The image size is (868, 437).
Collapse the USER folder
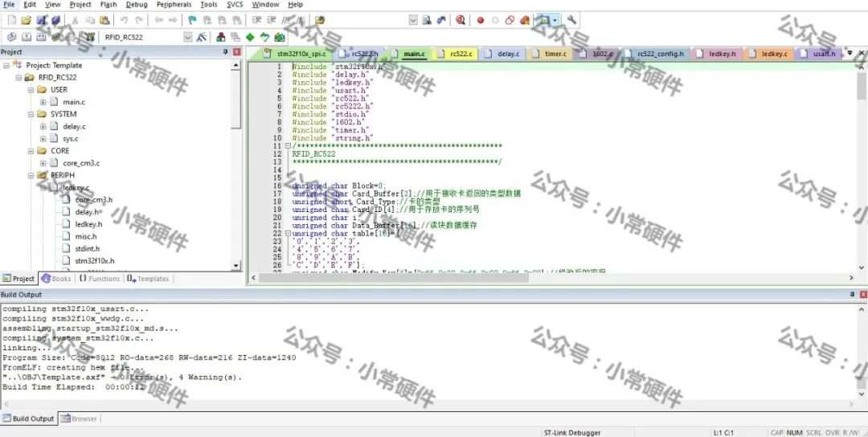(31, 90)
